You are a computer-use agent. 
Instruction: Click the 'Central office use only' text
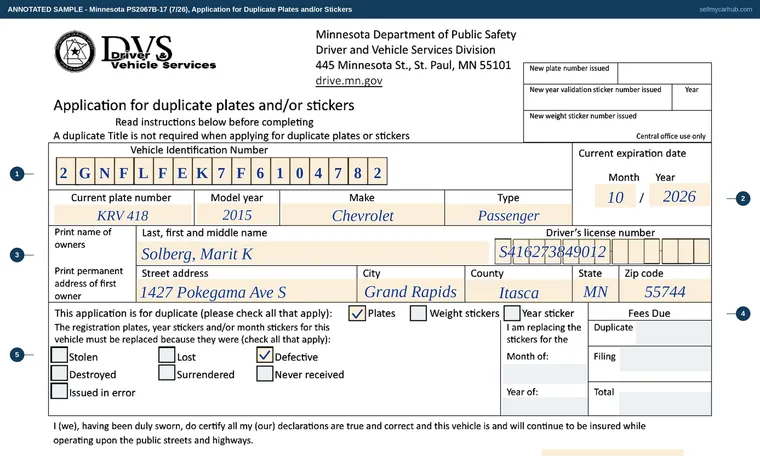(671, 136)
